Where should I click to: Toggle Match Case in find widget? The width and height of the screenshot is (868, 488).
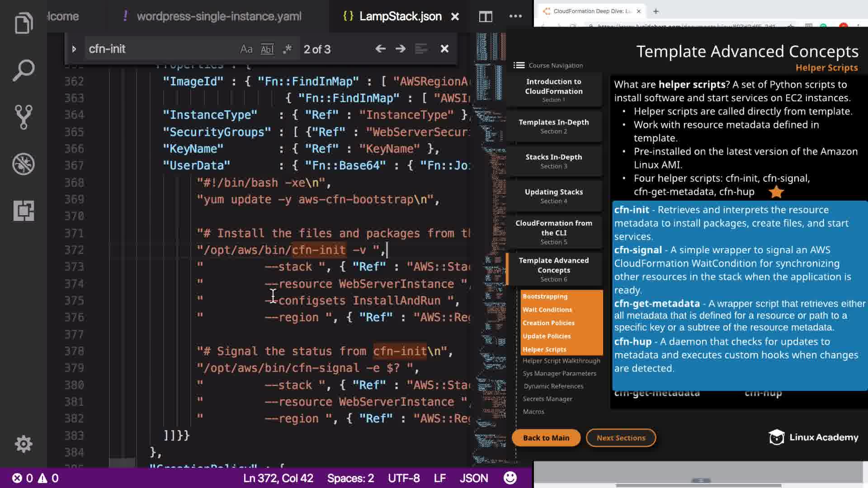(246, 49)
